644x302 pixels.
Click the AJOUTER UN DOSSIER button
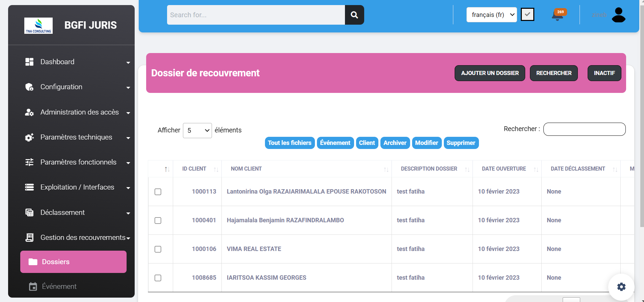click(x=489, y=73)
